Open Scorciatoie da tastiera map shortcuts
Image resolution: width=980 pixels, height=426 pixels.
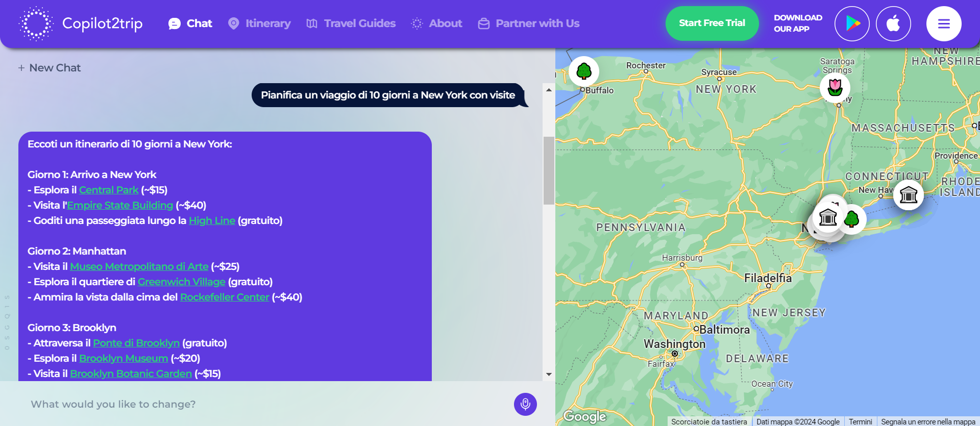[709, 421]
